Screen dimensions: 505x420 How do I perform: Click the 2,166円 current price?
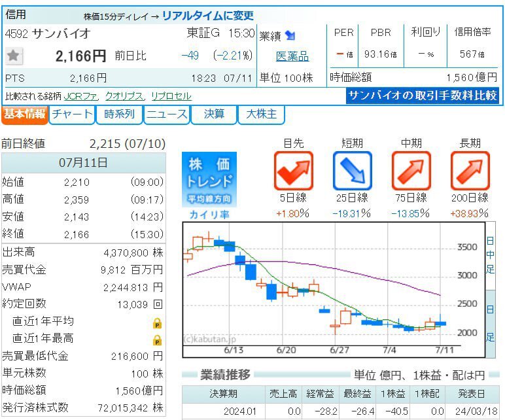[x=80, y=56]
